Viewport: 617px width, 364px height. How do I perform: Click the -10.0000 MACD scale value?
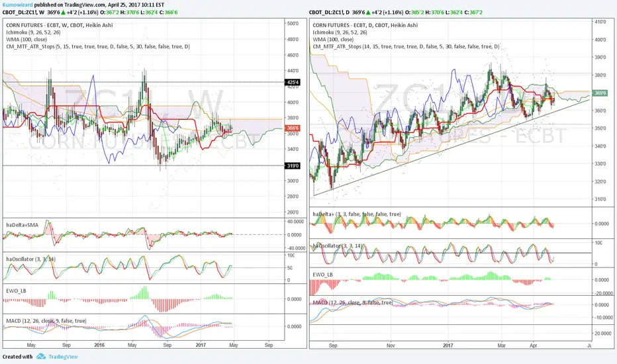click(x=603, y=318)
